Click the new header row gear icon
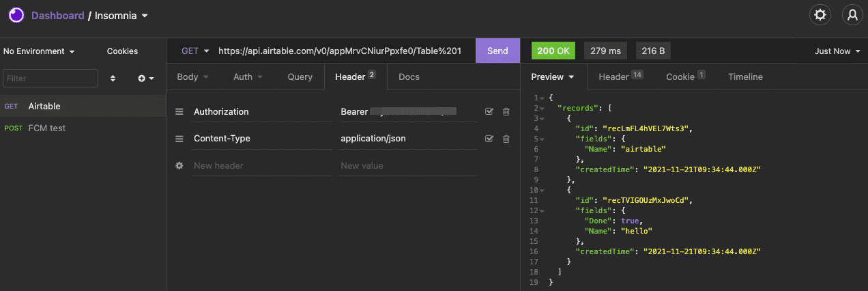 click(179, 166)
